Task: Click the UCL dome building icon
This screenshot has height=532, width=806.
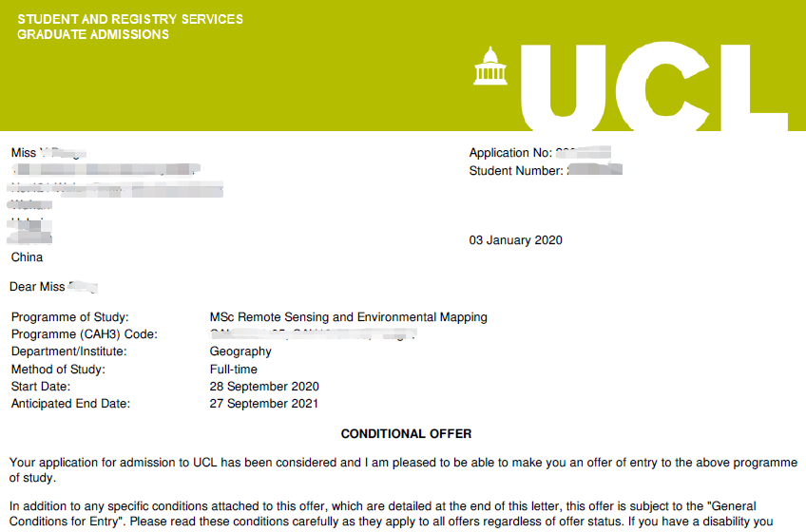Action: (490, 66)
